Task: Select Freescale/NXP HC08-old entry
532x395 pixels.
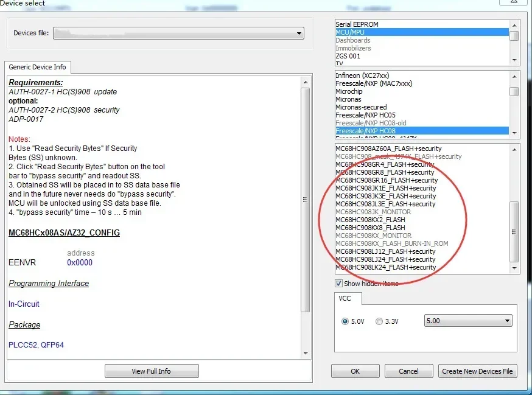Action: [422, 123]
